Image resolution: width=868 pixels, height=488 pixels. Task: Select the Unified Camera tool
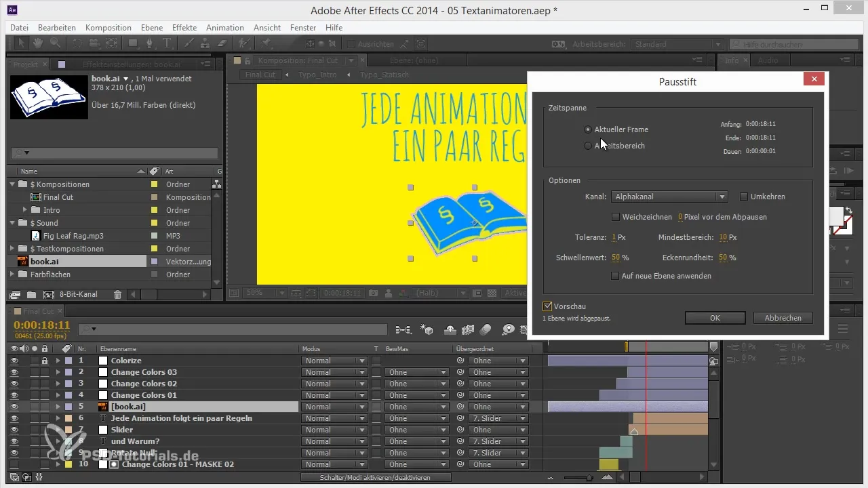point(94,43)
